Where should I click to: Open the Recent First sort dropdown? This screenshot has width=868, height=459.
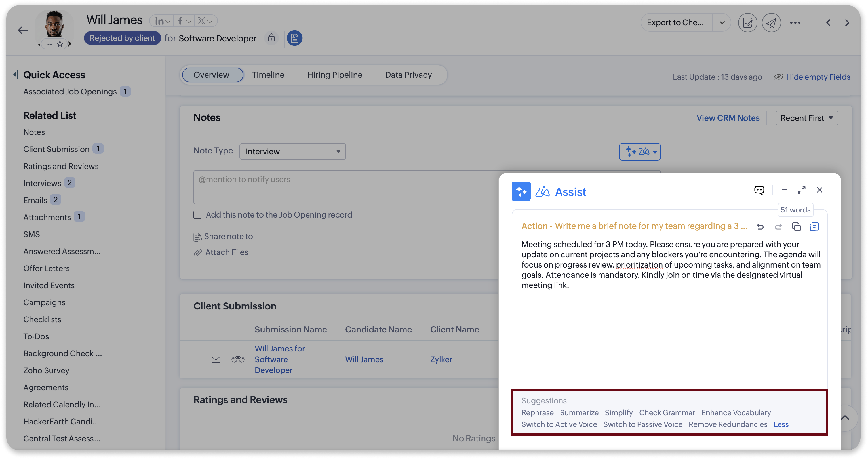[806, 118]
